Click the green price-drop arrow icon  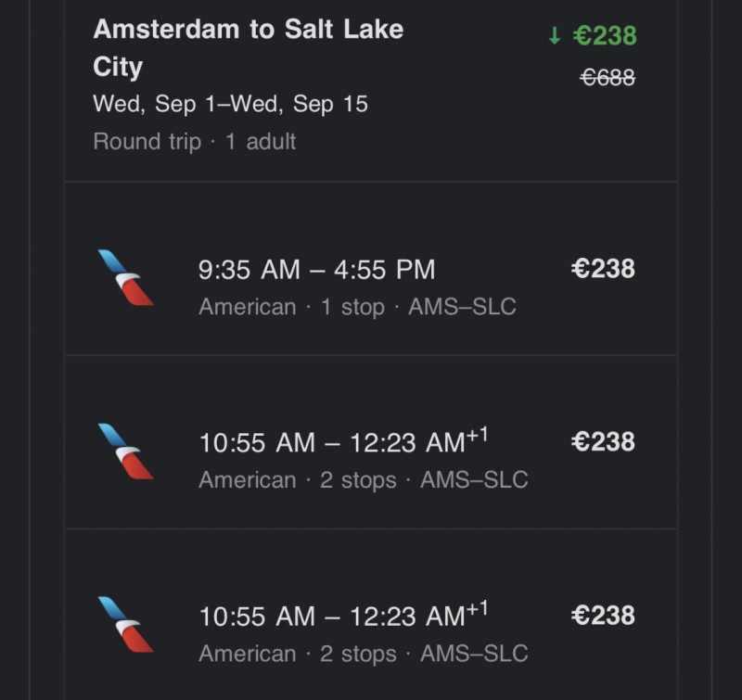tap(555, 35)
